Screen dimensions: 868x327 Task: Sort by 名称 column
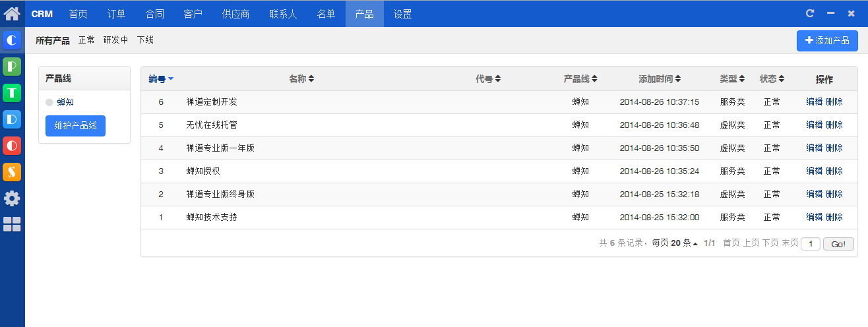(x=301, y=79)
